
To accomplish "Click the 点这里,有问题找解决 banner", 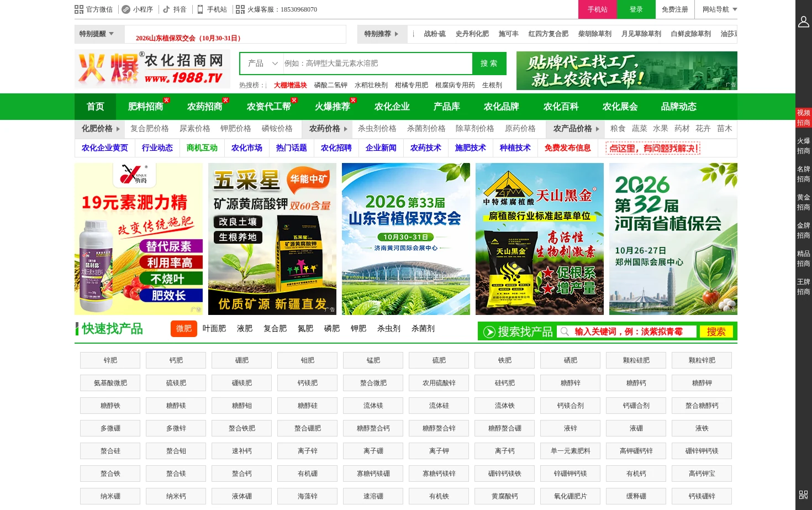I will (x=653, y=148).
